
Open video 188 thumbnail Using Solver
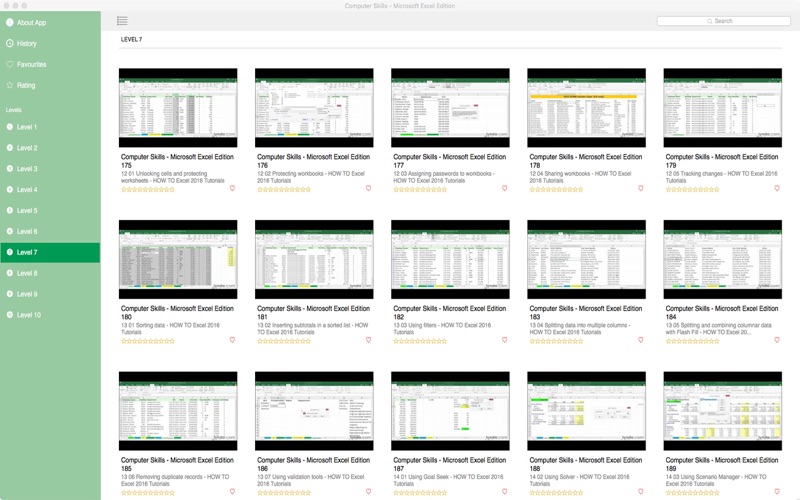(587, 411)
